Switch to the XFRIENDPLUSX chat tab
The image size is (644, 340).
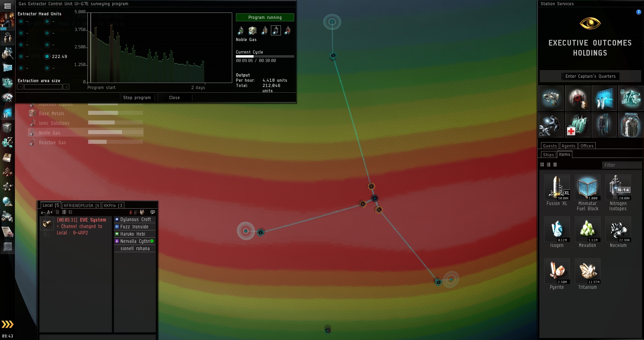(81, 205)
